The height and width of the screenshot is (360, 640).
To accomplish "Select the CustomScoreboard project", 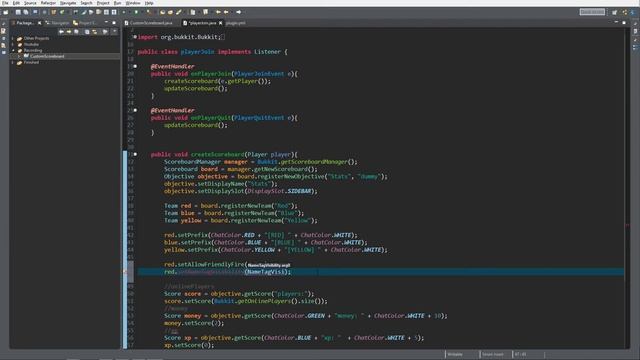I will coord(47,56).
